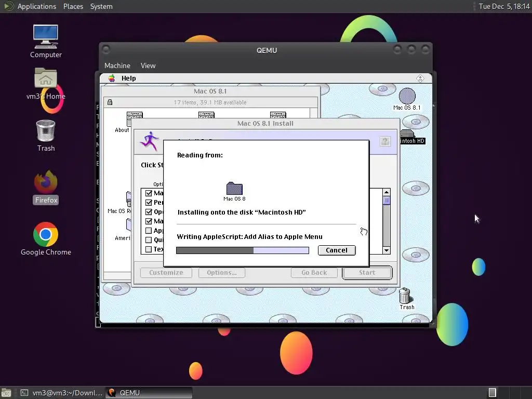Open the Applications menu
The height and width of the screenshot is (399, 532).
[37, 6]
